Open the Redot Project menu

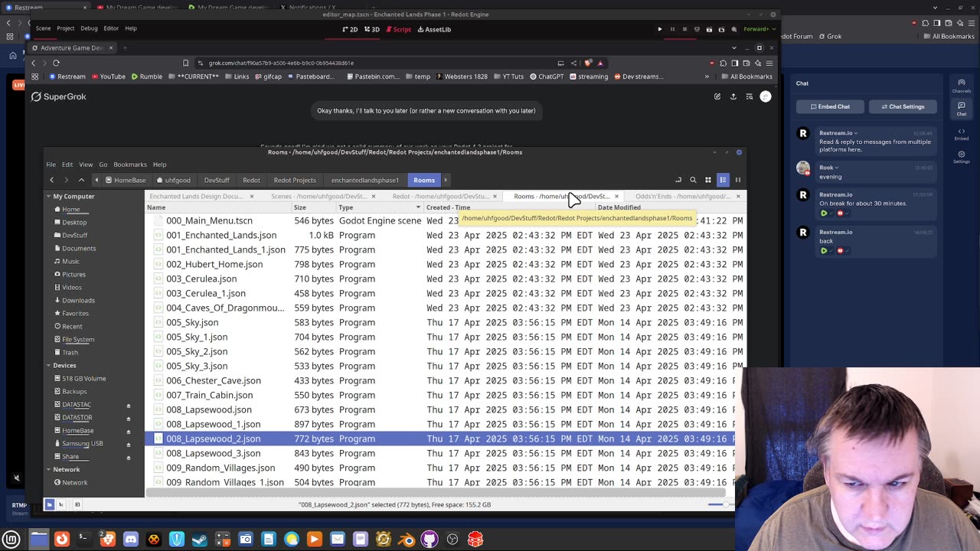pyautogui.click(x=66, y=28)
